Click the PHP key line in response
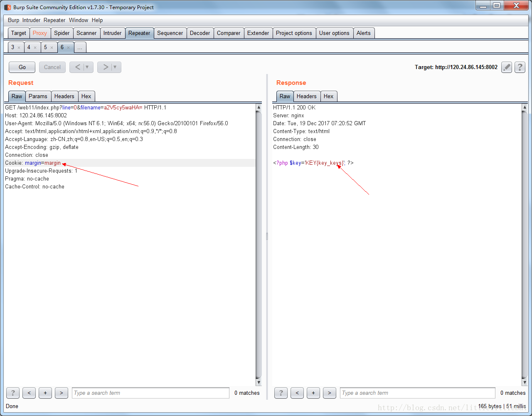Image resolution: width=532 pixels, height=416 pixels. coord(313,163)
